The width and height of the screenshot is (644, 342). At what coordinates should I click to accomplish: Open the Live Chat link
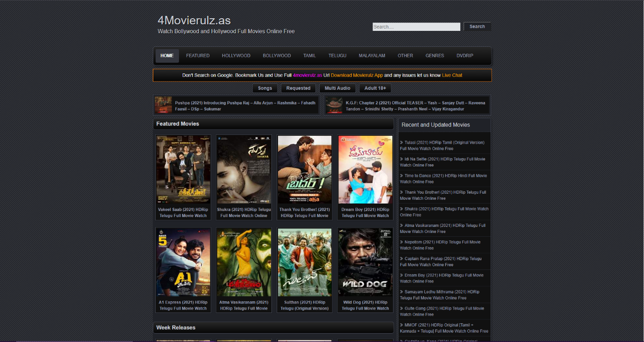pos(452,75)
